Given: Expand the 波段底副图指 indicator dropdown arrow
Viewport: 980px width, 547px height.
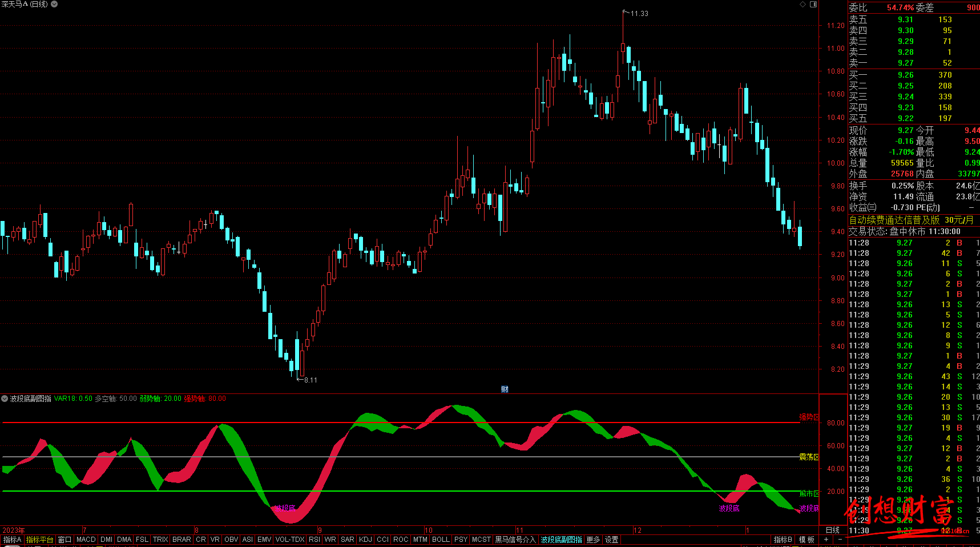Looking at the screenshot, I should [x=5, y=399].
